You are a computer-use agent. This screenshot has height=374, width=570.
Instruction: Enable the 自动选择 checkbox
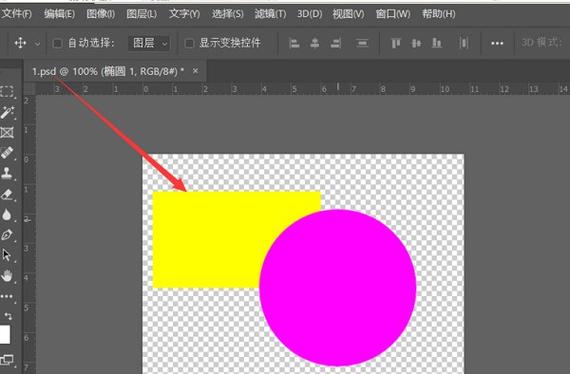click(x=57, y=44)
